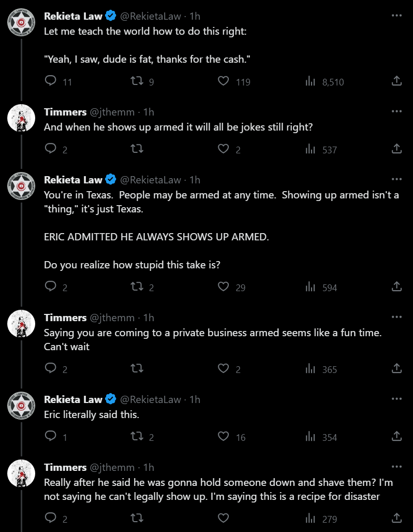Open more options on "And when he shows up armed" tweet
This screenshot has width=413, height=532.
coord(396,111)
